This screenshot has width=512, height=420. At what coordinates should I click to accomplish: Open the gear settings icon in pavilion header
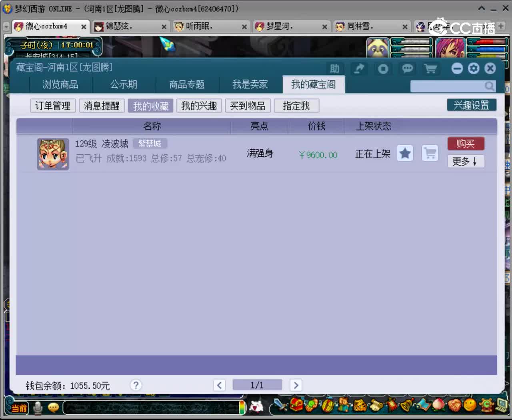coord(474,68)
